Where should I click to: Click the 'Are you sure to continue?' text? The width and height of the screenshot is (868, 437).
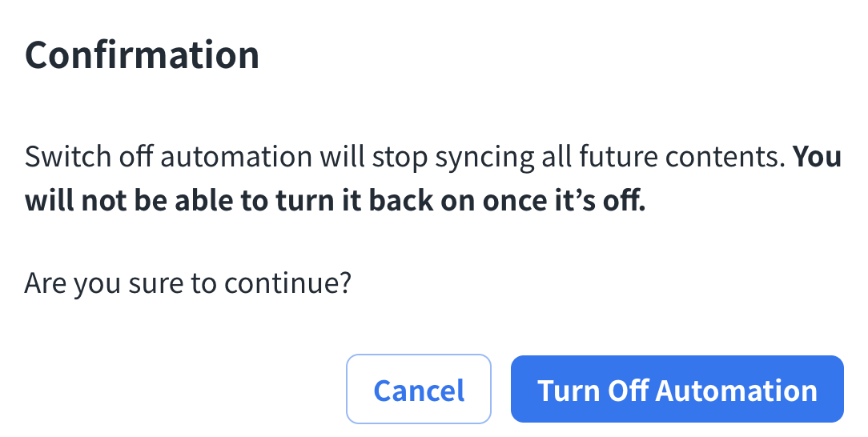pos(188,283)
